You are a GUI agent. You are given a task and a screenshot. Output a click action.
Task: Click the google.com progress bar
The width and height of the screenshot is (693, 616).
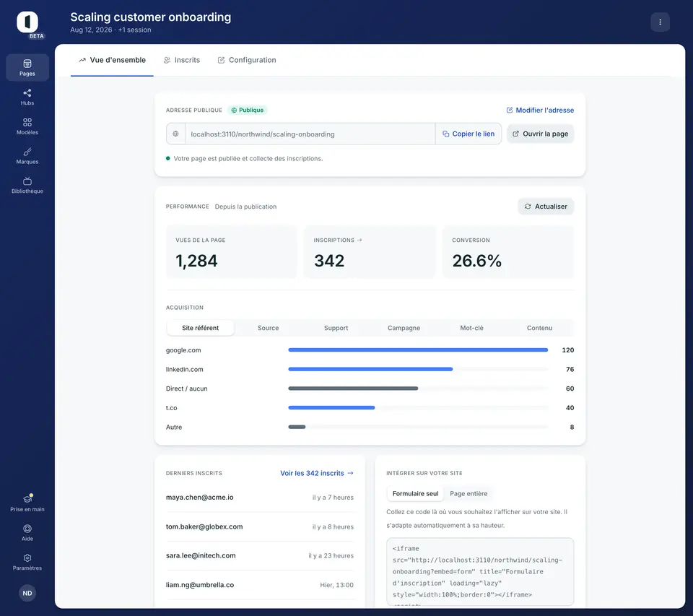418,350
